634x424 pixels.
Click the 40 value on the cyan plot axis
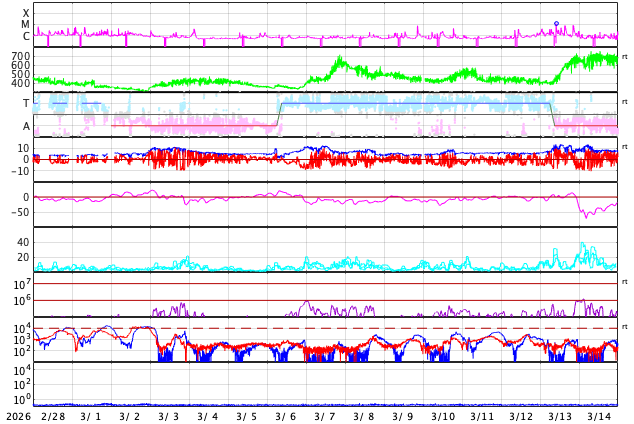[x=23, y=242]
